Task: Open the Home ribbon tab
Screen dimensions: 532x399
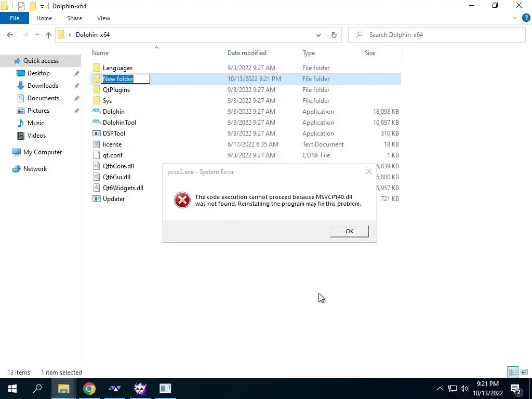Action: point(44,18)
